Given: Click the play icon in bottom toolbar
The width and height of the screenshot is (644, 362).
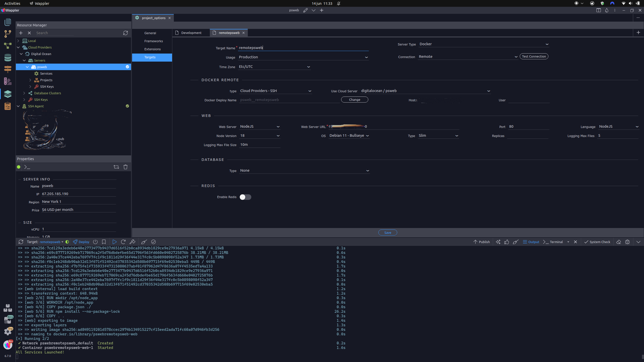Looking at the screenshot, I should 114,242.
